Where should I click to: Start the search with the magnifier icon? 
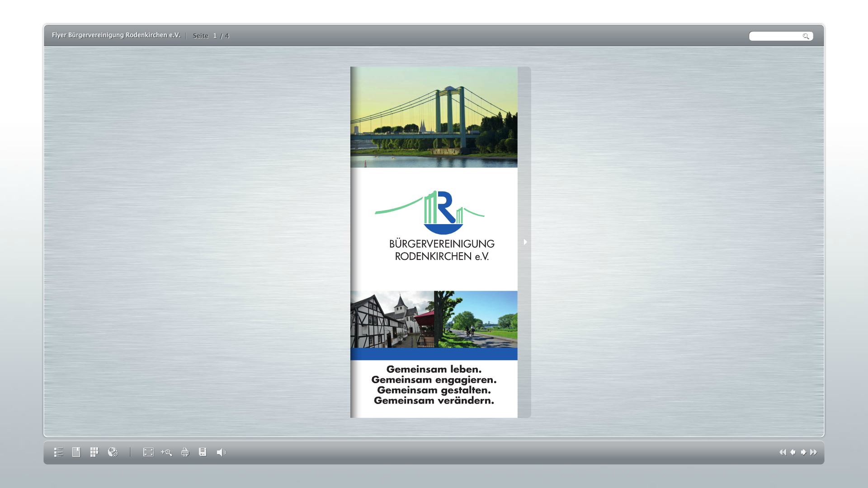coord(806,36)
